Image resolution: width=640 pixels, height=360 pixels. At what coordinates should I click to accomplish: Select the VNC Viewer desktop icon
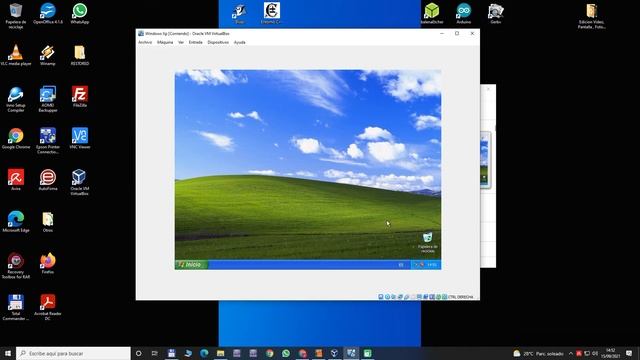(x=80, y=138)
